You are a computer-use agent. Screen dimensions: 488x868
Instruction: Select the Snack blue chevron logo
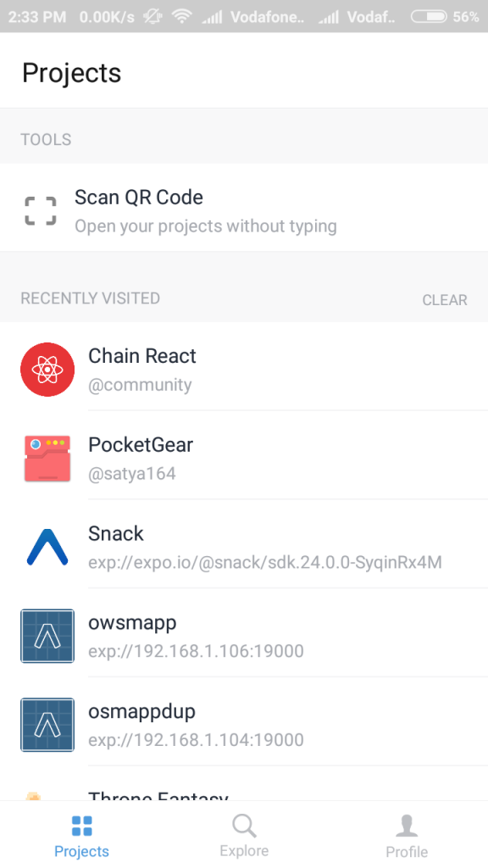pyautogui.click(x=47, y=547)
